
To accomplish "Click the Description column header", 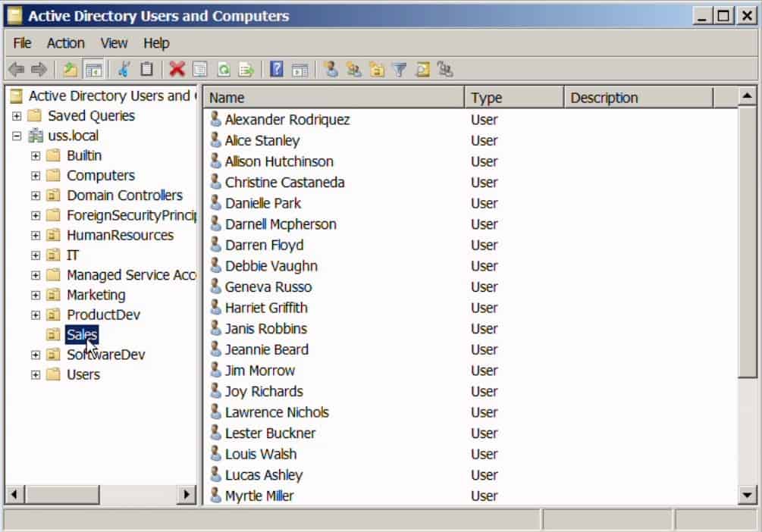I will coord(638,98).
